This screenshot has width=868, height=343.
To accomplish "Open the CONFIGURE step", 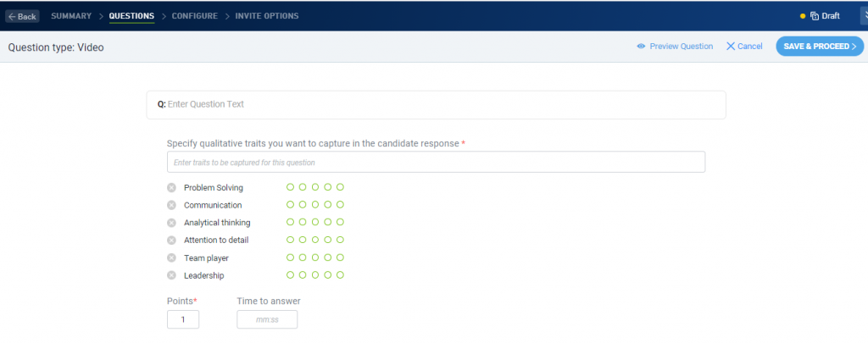I will (x=195, y=16).
